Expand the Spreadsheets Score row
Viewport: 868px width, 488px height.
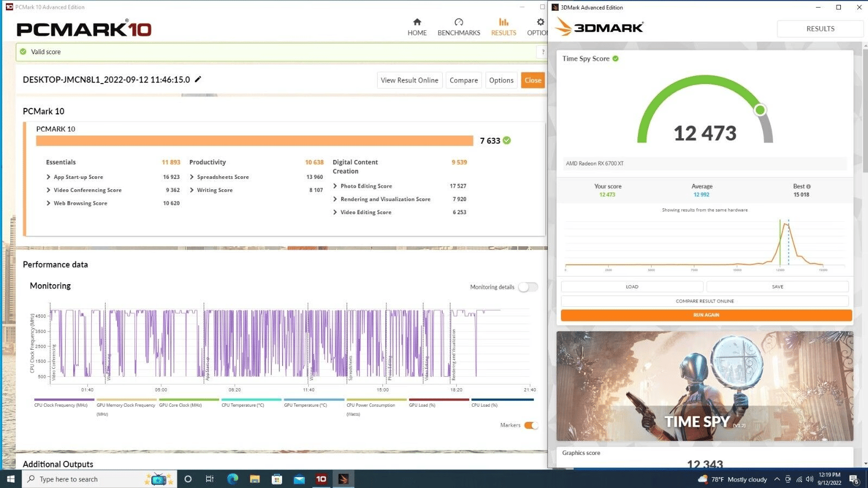tap(219, 177)
